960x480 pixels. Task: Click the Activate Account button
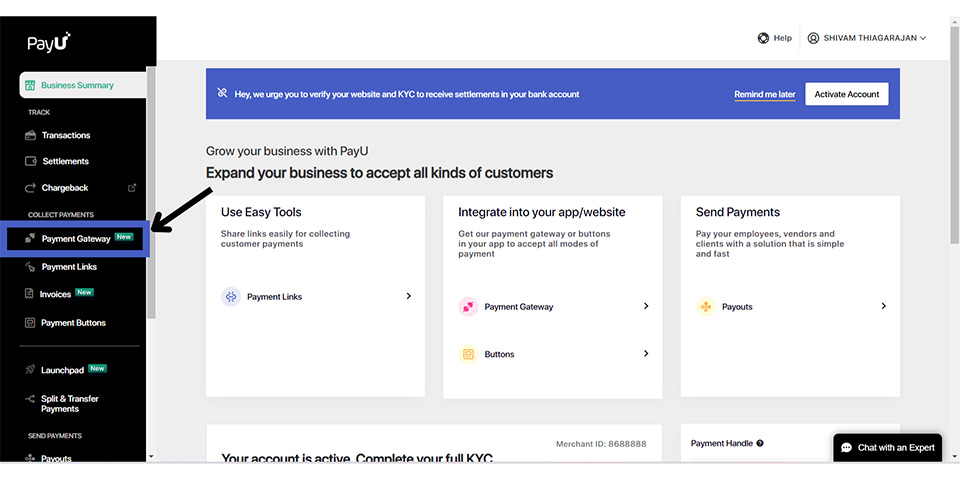click(846, 94)
